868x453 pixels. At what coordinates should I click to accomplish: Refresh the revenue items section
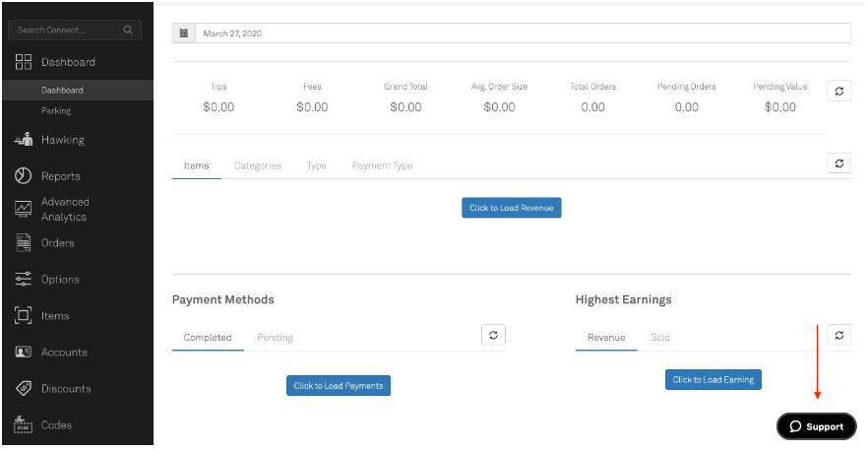point(838,163)
